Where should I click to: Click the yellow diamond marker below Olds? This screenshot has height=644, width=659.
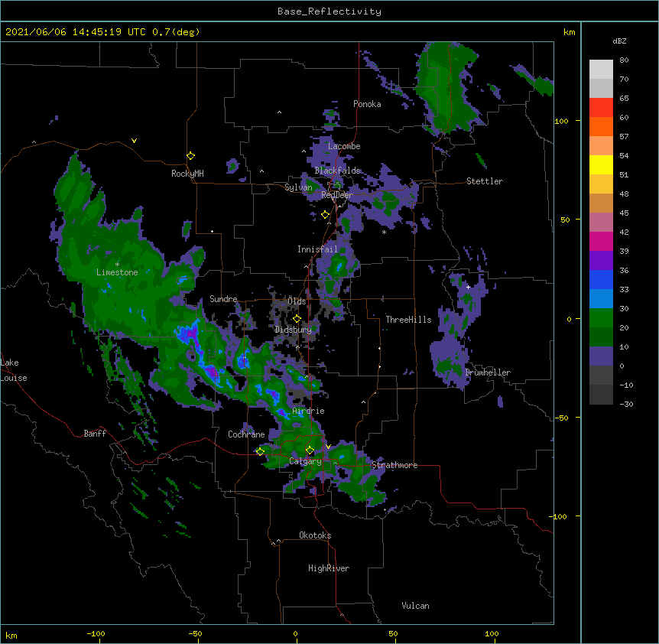(297, 319)
